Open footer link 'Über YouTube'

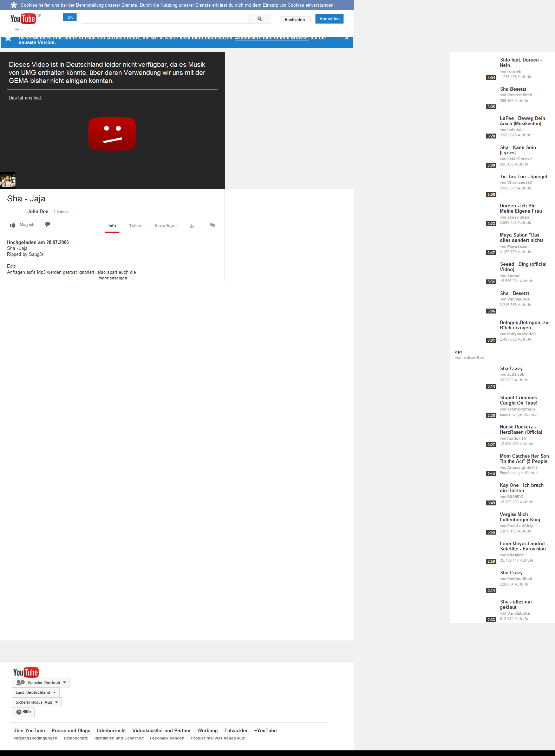[29, 730]
